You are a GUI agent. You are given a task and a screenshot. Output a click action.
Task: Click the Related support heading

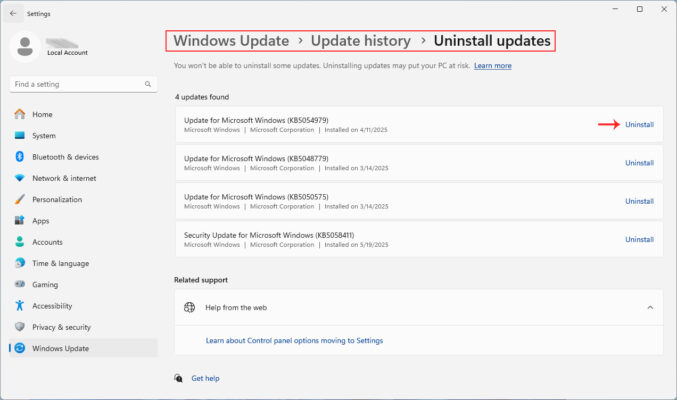click(201, 280)
